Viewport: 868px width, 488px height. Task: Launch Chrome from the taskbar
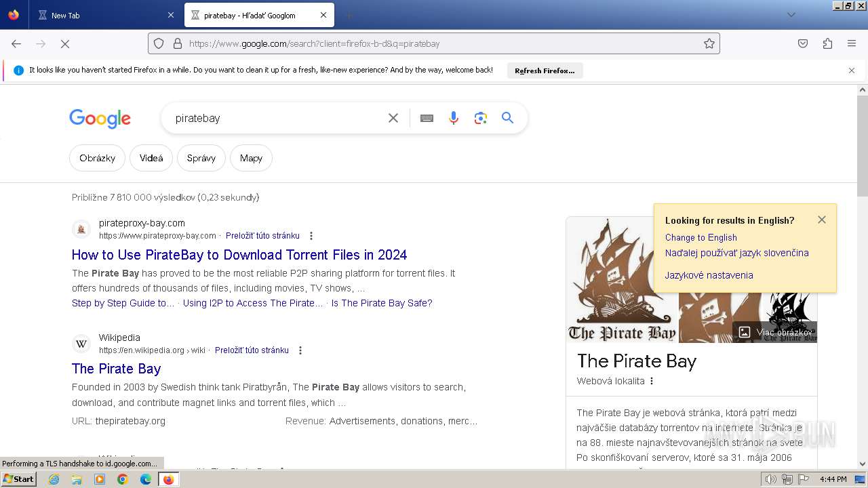pos(122,479)
